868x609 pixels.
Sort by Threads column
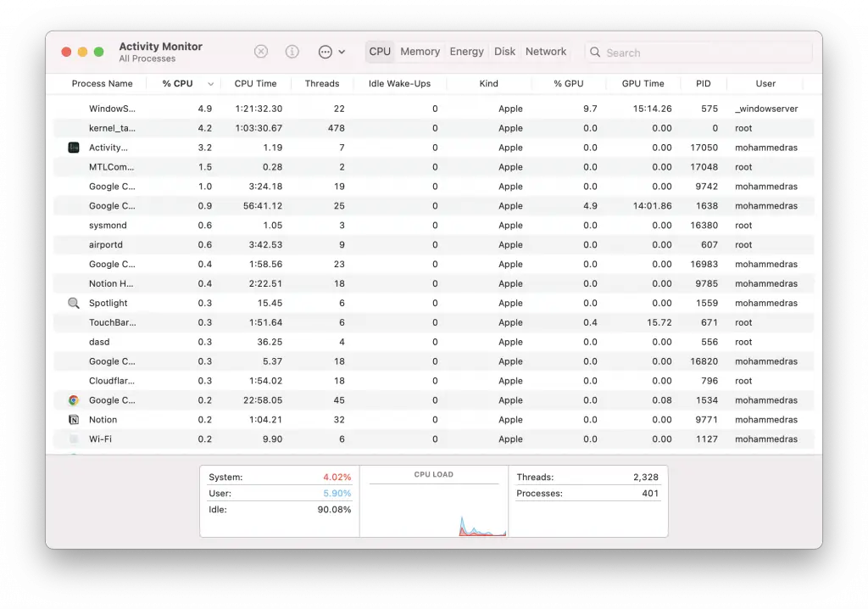pyautogui.click(x=321, y=84)
